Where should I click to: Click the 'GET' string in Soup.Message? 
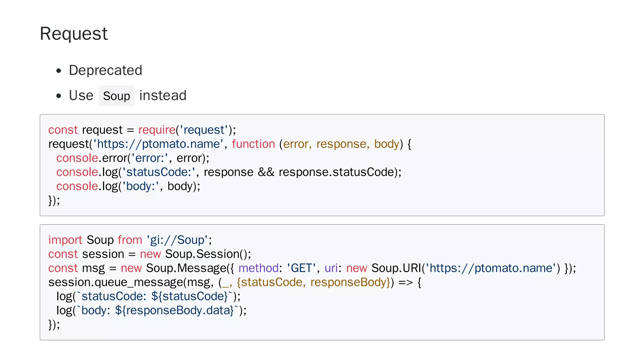point(301,268)
